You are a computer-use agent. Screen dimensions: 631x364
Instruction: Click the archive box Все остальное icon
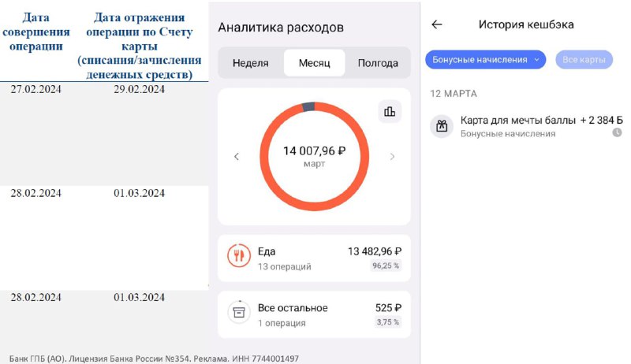click(x=239, y=312)
